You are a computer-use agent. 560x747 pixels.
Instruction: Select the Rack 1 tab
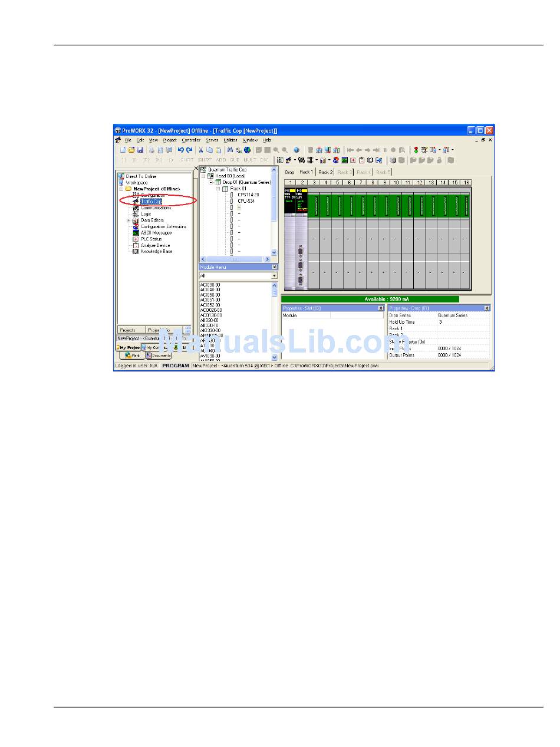pyautogui.click(x=307, y=172)
